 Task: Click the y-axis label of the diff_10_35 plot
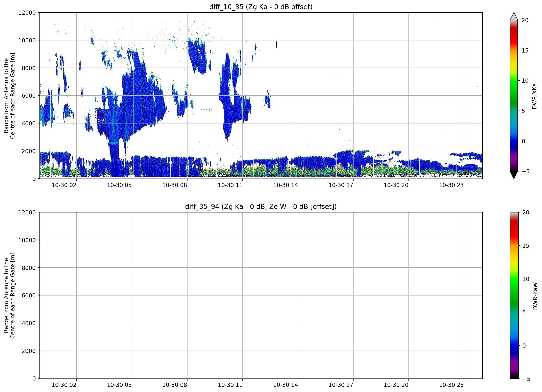[9, 96]
